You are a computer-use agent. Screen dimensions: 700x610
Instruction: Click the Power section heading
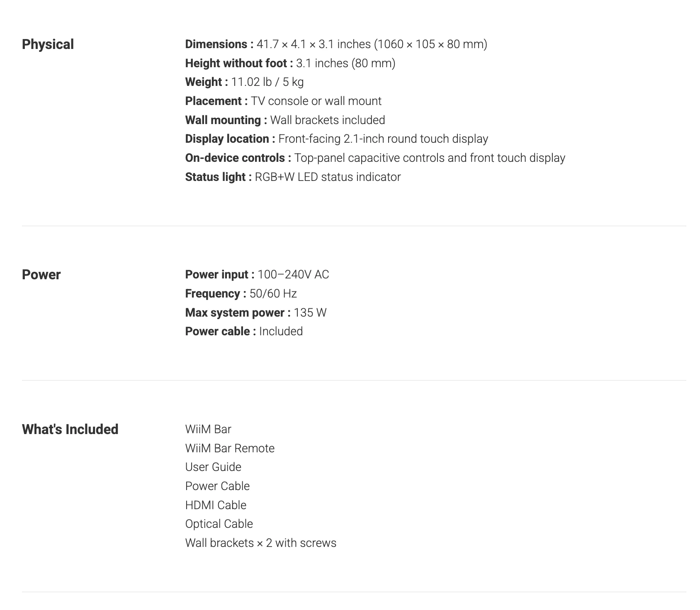click(41, 275)
